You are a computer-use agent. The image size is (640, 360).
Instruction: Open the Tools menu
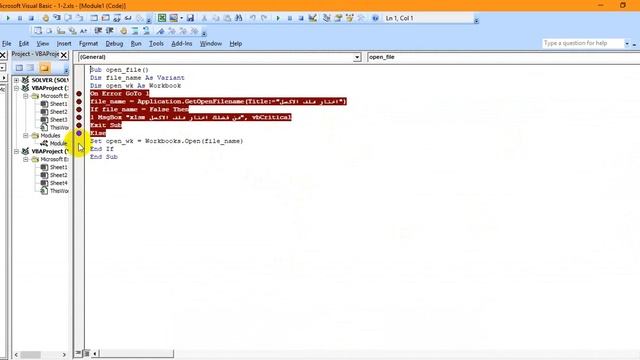(x=156, y=44)
